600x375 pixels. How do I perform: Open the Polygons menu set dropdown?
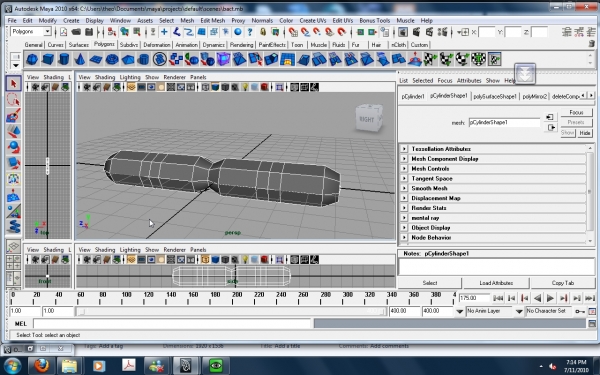[x=47, y=32]
